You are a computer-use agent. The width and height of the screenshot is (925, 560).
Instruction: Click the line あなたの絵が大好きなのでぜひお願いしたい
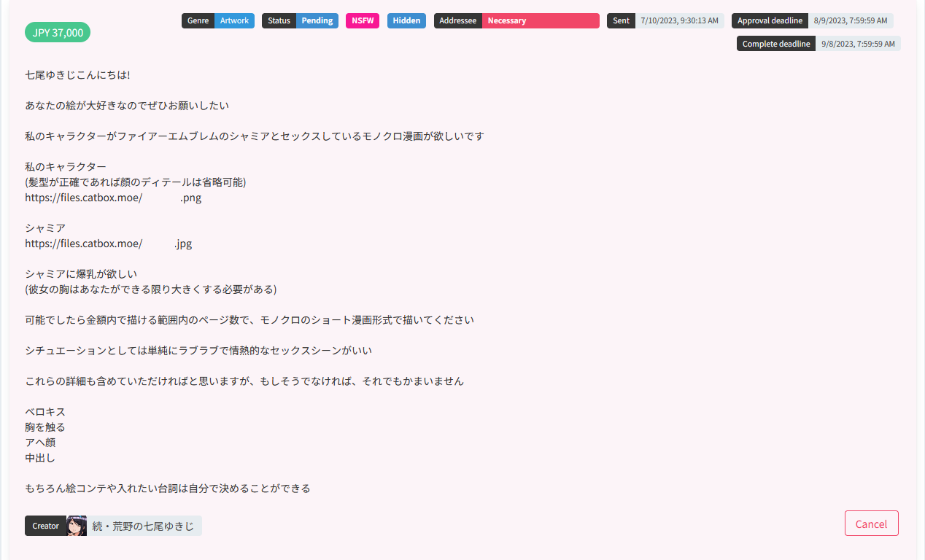click(127, 106)
